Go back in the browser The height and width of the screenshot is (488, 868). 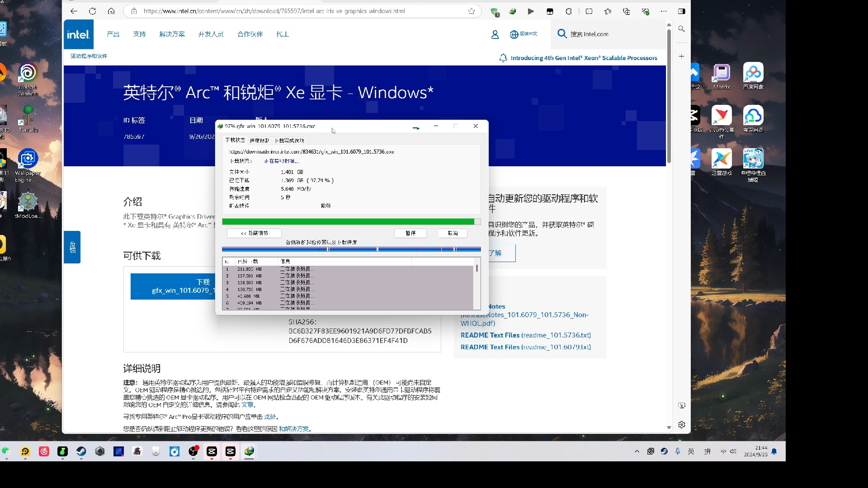74,11
